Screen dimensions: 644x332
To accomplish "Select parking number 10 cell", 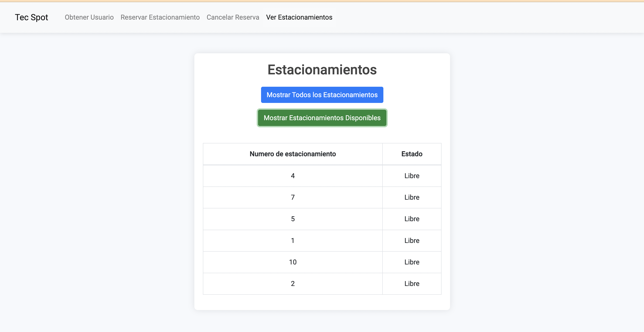I will point(293,262).
